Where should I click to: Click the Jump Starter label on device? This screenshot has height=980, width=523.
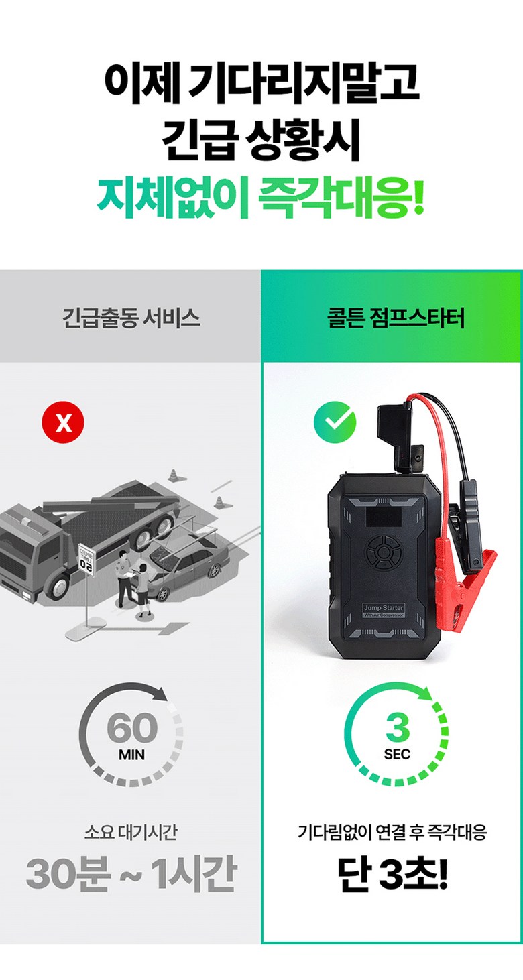tap(383, 610)
